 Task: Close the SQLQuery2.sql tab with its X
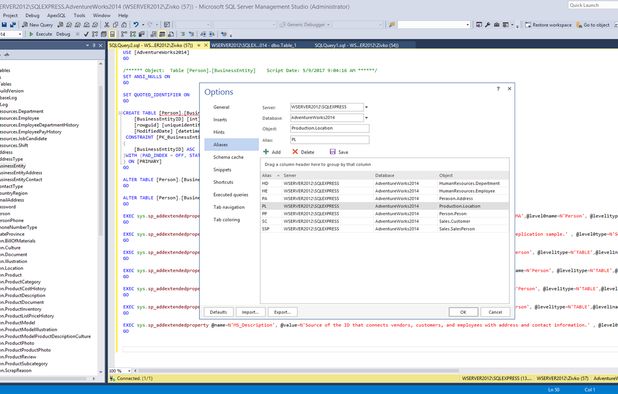pyautogui.click(x=206, y=45)
